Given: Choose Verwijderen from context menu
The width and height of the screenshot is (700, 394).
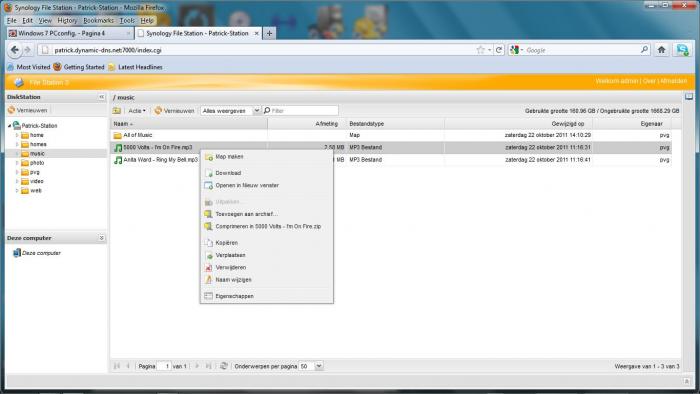Looking at the screenshot, I should click(267, 267).
